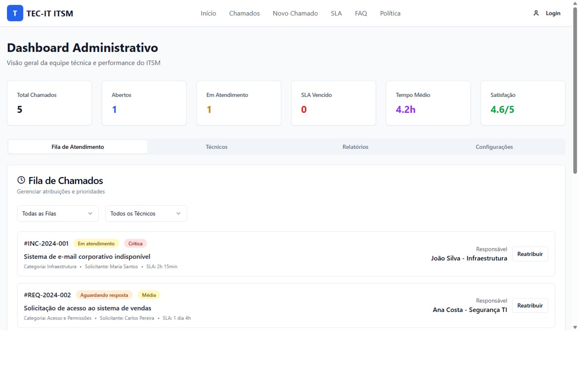Reatribuir the REQ-2024-002 ticket
588x368 pixels.
(x=530, y=305)
